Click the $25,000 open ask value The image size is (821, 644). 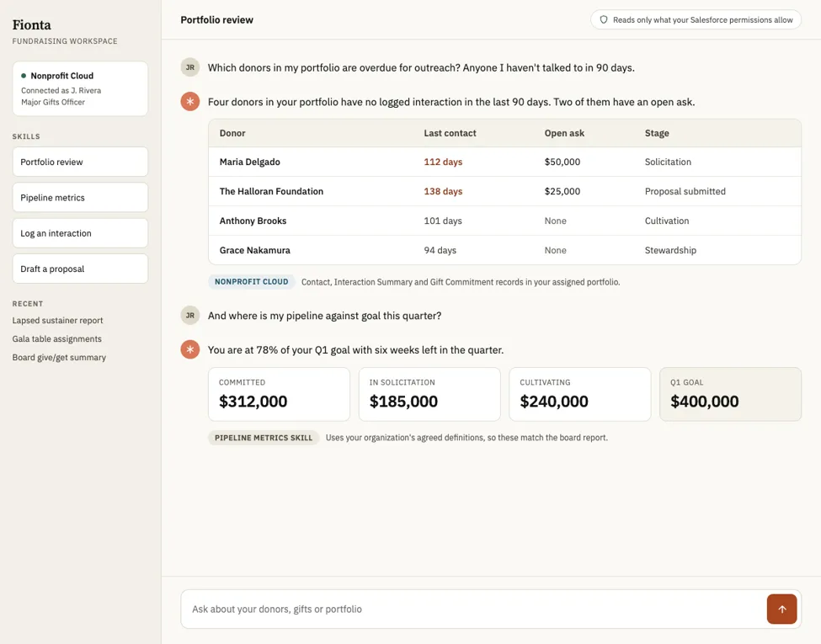(x=562, y=191)
